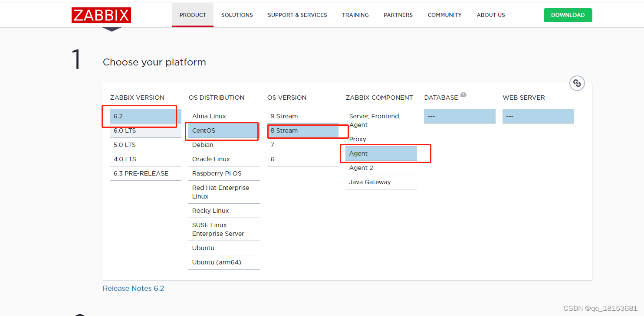Select Zabbix version 6.2
This screenshot has height=316, width=644.
click(146, 116)
